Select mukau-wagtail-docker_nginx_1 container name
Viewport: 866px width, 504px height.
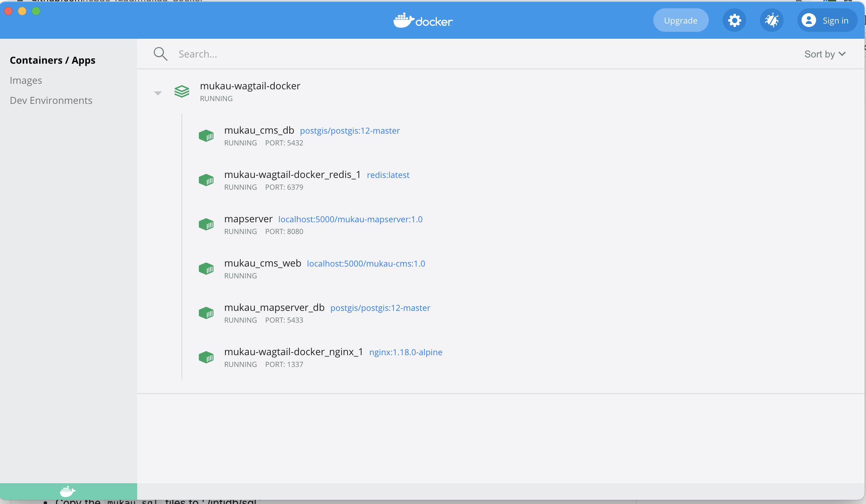click(x=293, y=352)
